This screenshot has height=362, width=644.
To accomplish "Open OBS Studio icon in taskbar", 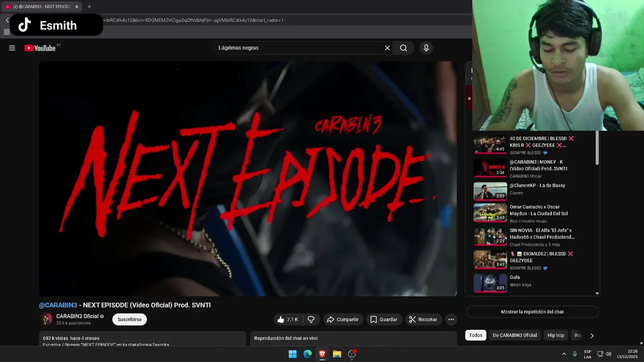I will coord(352,354).
